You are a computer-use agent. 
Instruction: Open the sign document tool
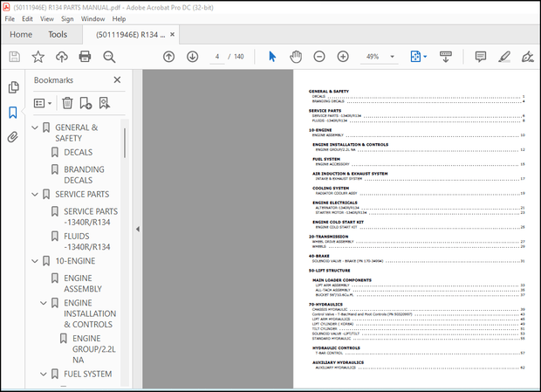tap(528, 57)
